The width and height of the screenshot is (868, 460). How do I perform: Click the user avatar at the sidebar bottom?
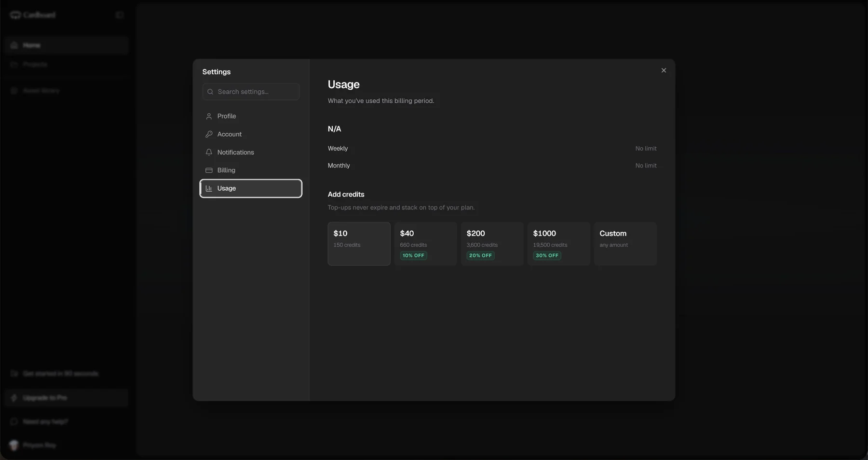click(14, 445)
